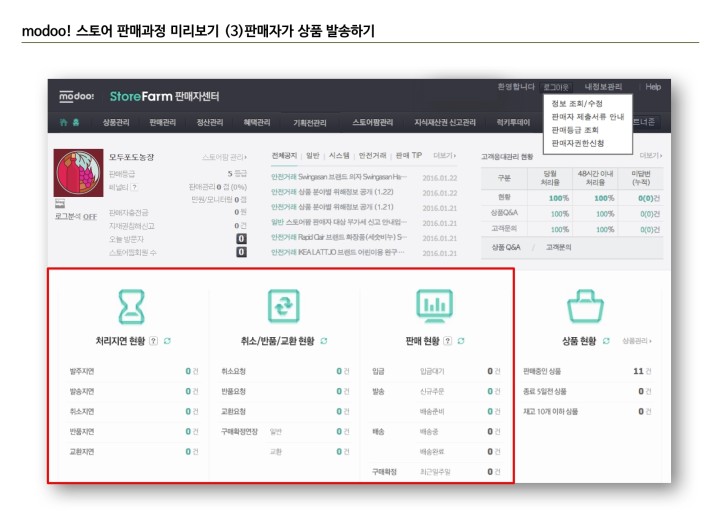720x523 pixels.
Task: Click the 취소요청 count value
Action: point(339,371)
